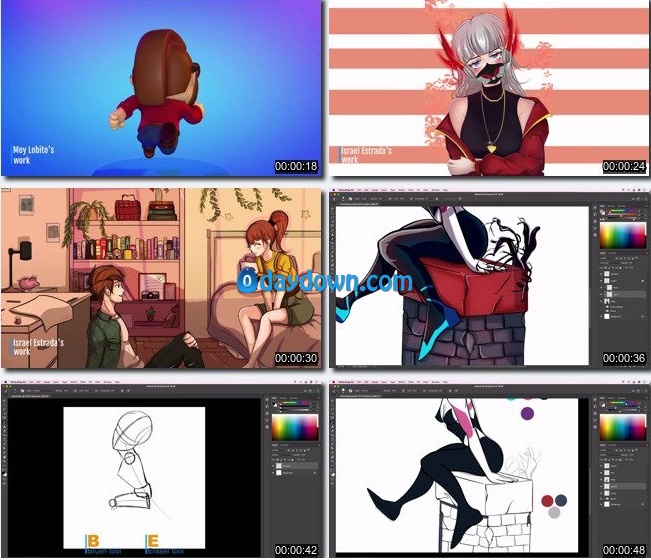Click first collapsed-panel dock icon in 00:00:42 frame

pos(267,399)
